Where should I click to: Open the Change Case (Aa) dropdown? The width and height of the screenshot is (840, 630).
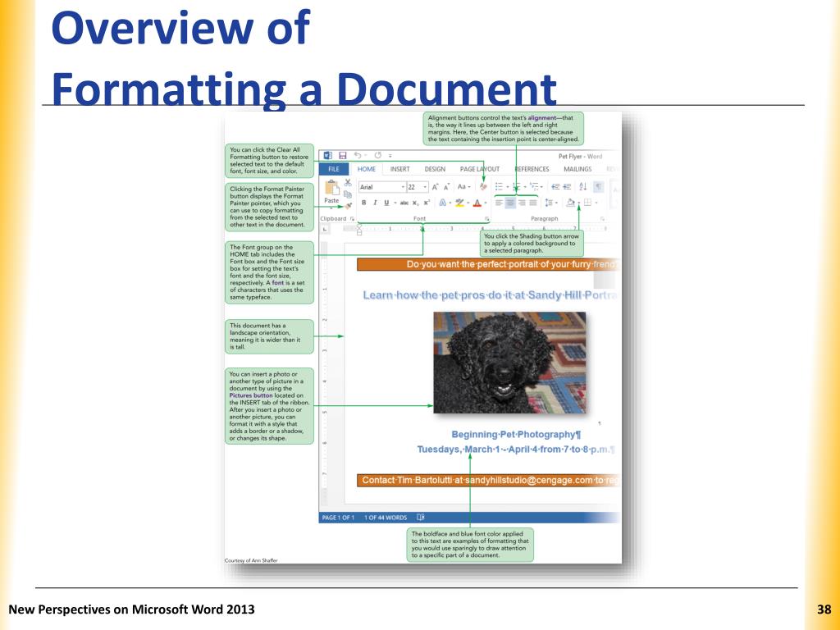pos(464,186)
